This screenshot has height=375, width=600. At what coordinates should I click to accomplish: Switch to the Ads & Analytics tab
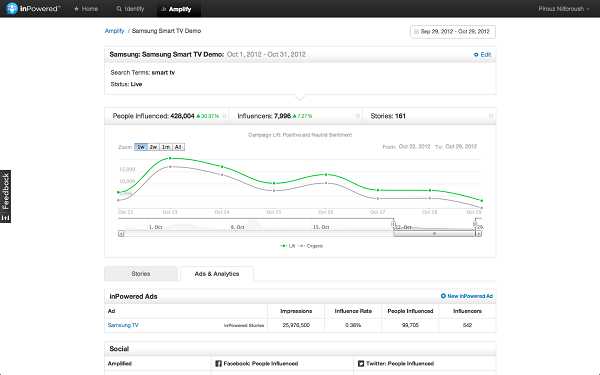pyautogui.click(x=217, y=274)
